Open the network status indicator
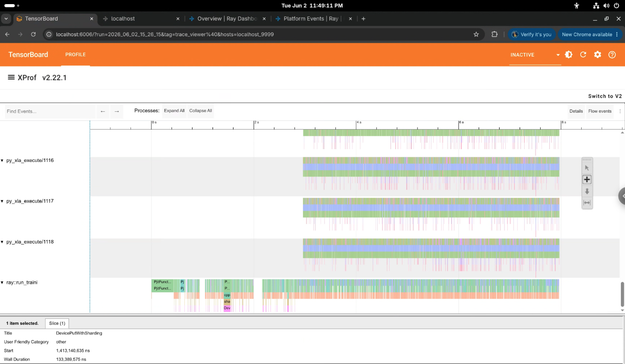 click(596, 5)
